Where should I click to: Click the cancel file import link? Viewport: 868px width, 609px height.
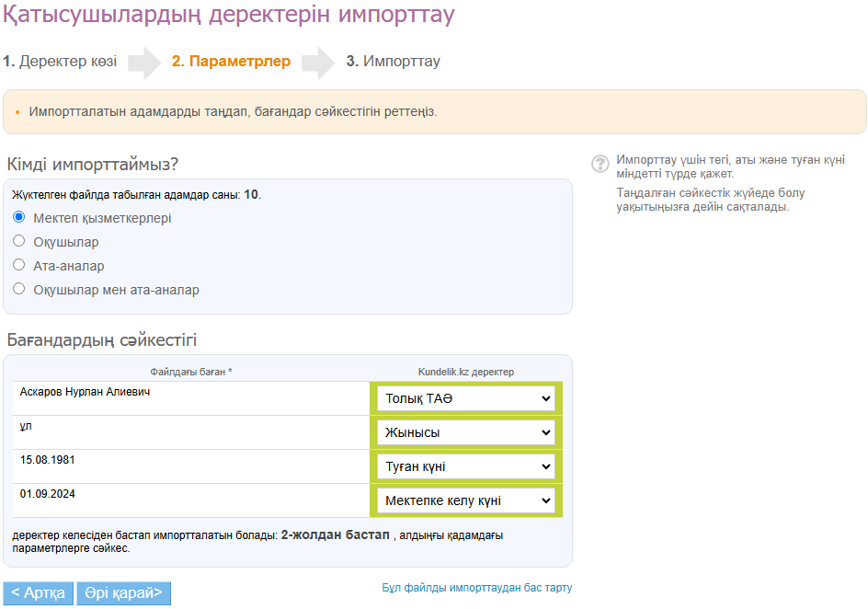point(476,588)
